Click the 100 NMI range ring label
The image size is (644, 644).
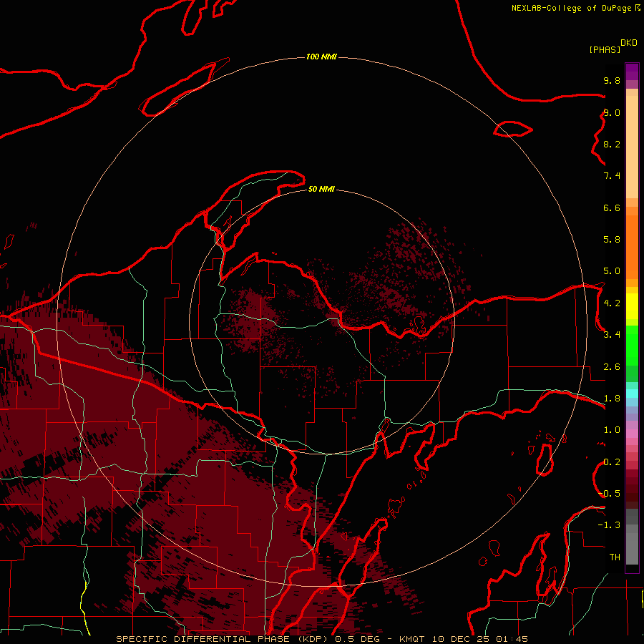[x=321, y=57]
